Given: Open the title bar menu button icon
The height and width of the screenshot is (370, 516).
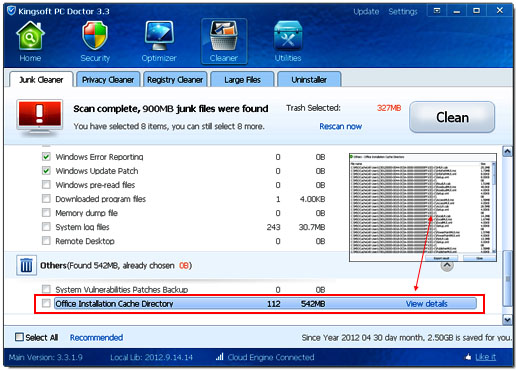Looking at the screenshot, I should 437,11.
